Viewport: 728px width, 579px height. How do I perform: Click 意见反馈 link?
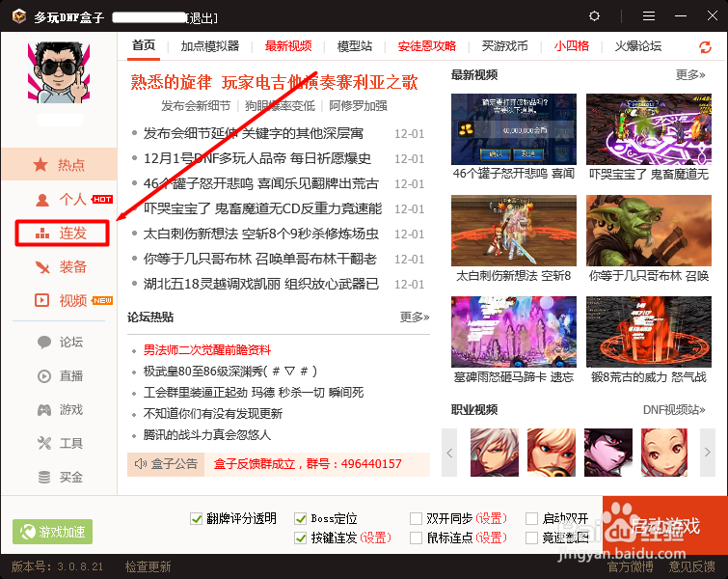coord(691,566)
